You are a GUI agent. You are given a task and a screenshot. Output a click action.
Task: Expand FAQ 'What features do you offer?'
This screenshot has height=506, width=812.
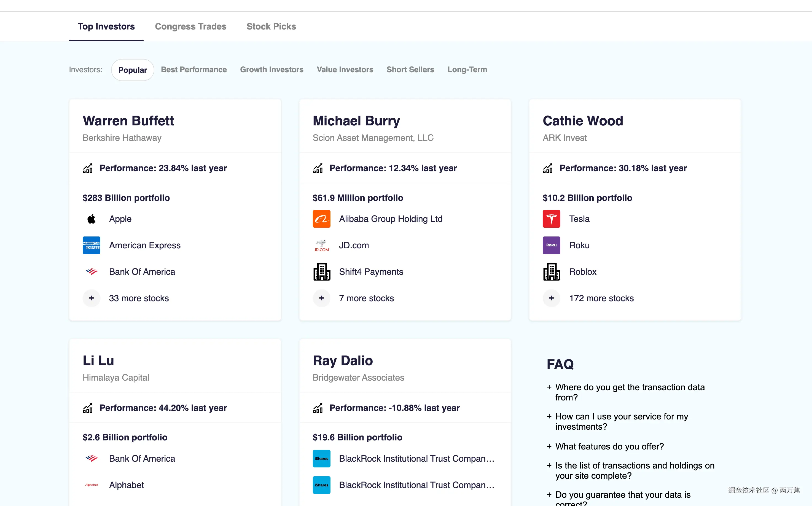pos(609,446)
